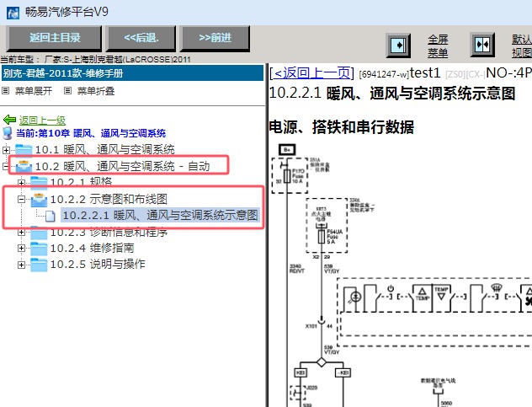Expand the 10.2.4 维修指南 node
Image resolution: width=532 pixels, height=407 pixels.
21,249
